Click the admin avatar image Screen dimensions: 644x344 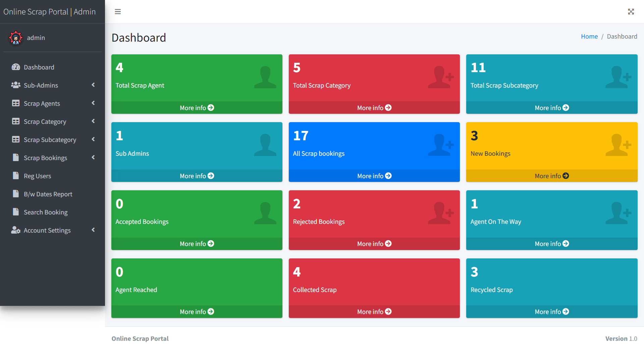point(16,38)
